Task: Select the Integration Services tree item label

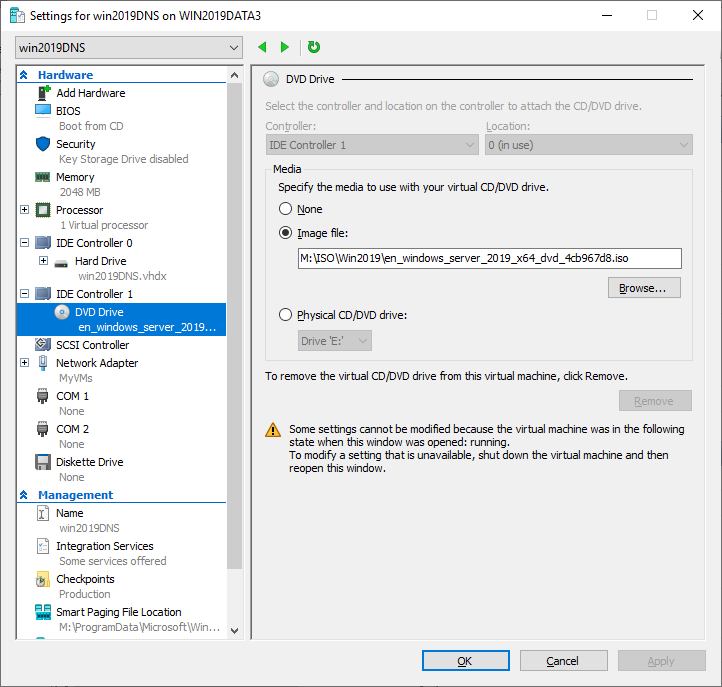Action: 105,546
